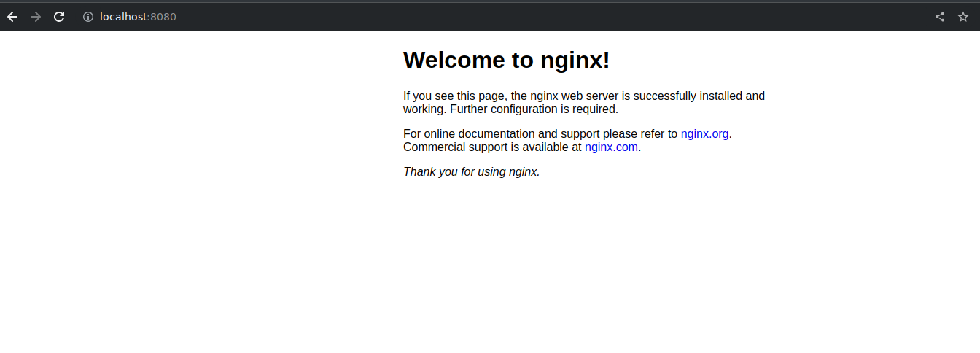Click the forward navigation arrow
Image resolution: width=980 pixels, height=353 pixels.
(36, 17)
